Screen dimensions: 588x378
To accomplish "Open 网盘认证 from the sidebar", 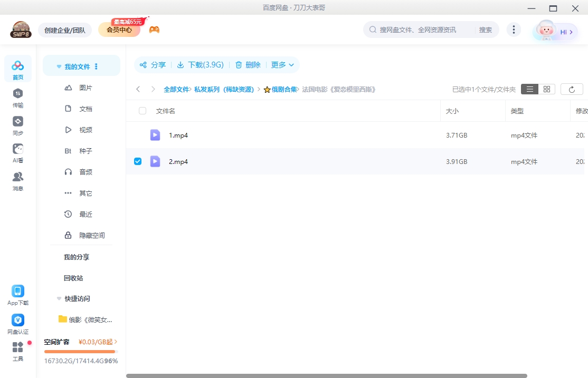I will click(x=17, y=323).
